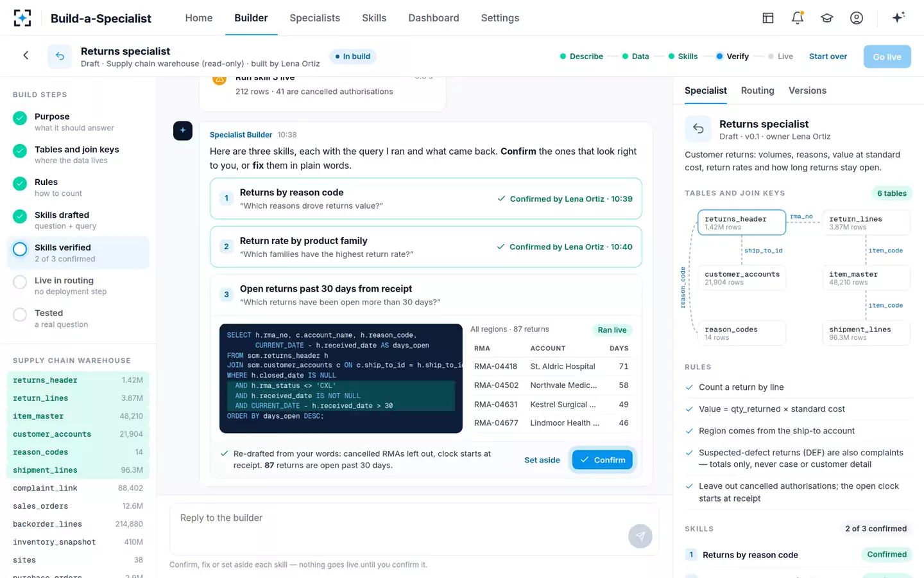Image resolution: width=924 pixels, height=578 pixels.
Task: Click Set aside for the open returns skill
Action: (542, 460)
